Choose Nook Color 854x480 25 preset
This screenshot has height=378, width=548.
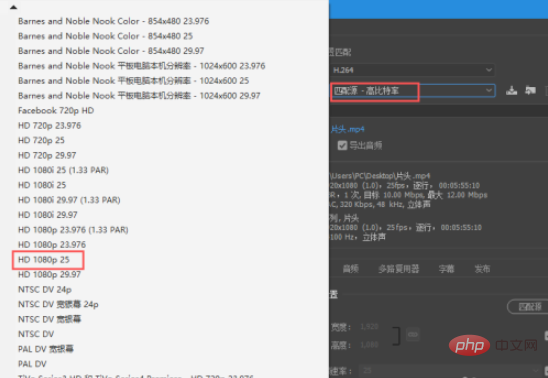[x=106, y=36]
